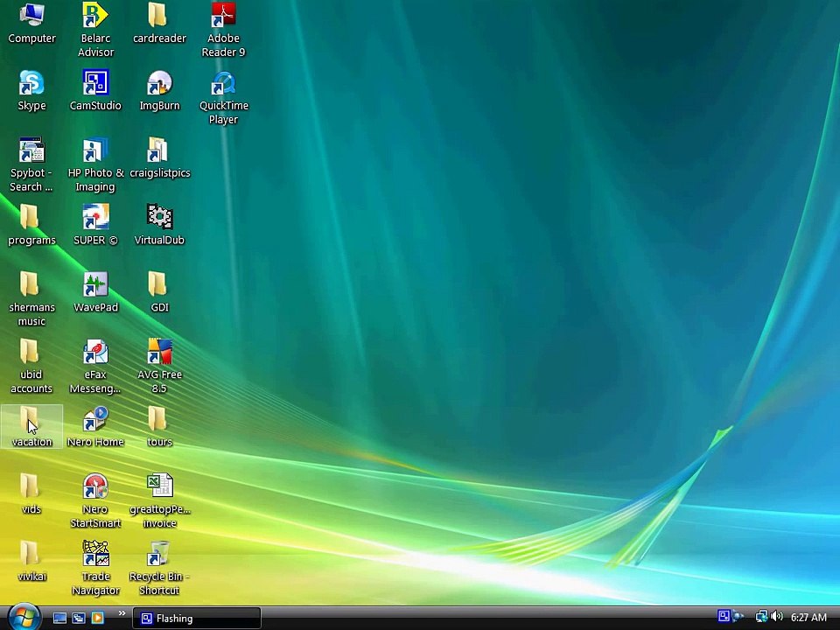This screenshot has width=840, height=630.
Task: Select the ubid accounts folder
Action: (x=31, y=367)
